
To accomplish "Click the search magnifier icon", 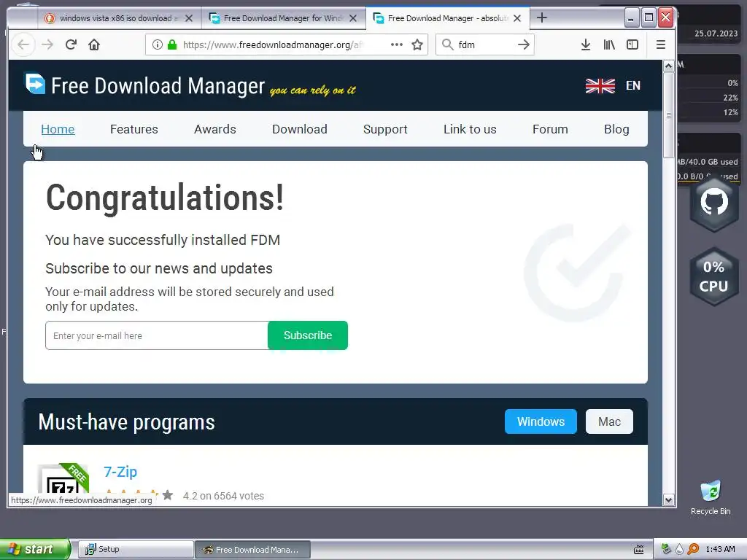I will click(447, 44).
